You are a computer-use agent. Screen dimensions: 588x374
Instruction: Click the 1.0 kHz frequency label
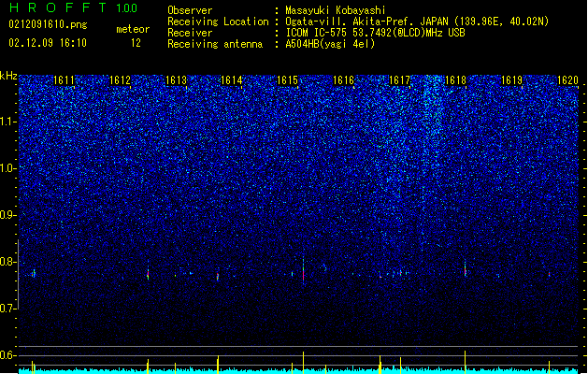point(8,168)
